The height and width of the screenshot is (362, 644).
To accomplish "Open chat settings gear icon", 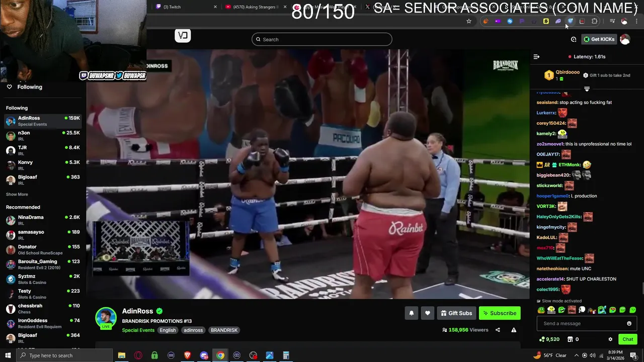I will [610, 339].
